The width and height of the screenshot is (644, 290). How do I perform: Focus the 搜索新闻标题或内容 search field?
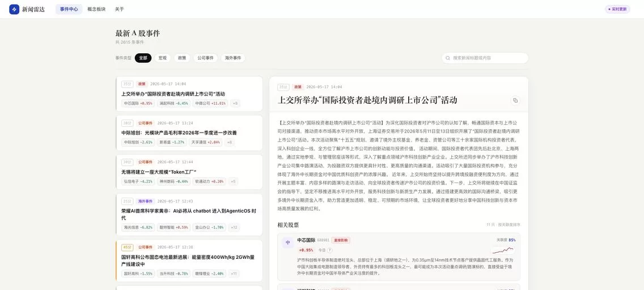[x=485, y=58]
